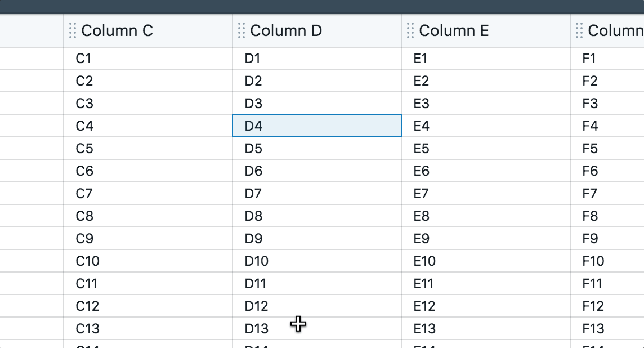The image size is (644, 348).
Task: Click the drag handle beside Column F header
Action: click(x=579, y=31)
